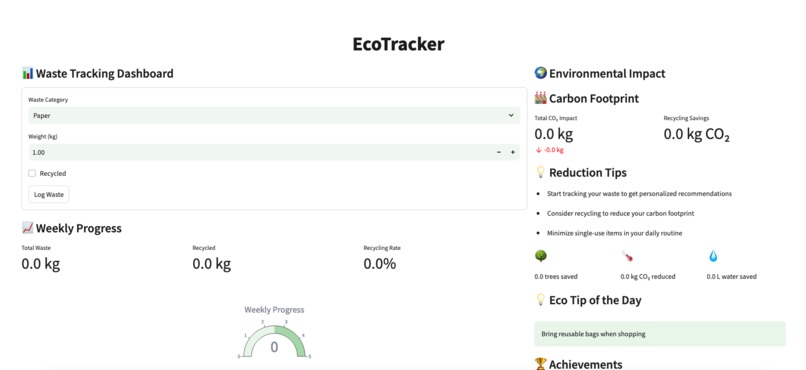Click the '0.0 L water saved' label
Viewport: 806px width, 370px height.
[731, 276]
